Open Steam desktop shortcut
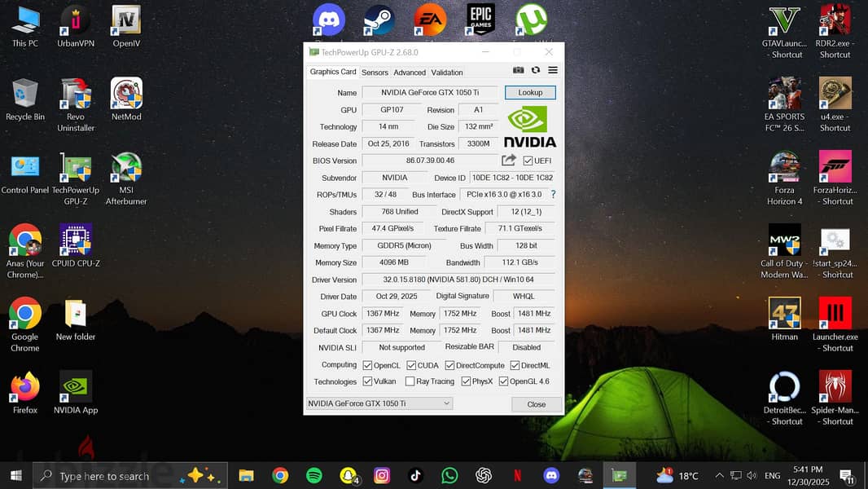This screenshot has width=868, height=489. click(x=379, y=20)
